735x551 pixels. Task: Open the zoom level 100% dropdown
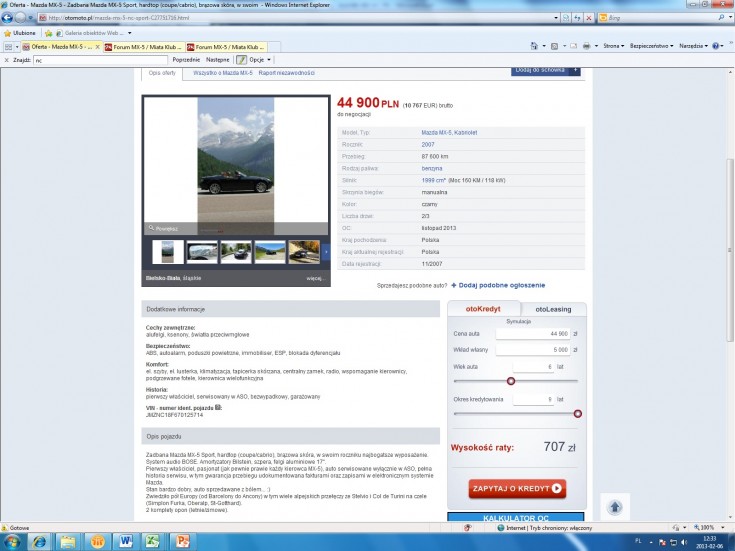tap(723, 528)
